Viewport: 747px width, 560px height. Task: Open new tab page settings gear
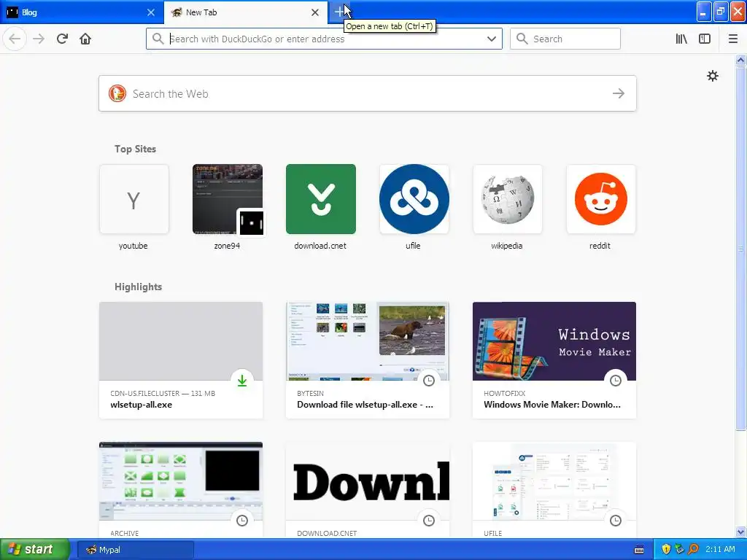pos(712,76)
